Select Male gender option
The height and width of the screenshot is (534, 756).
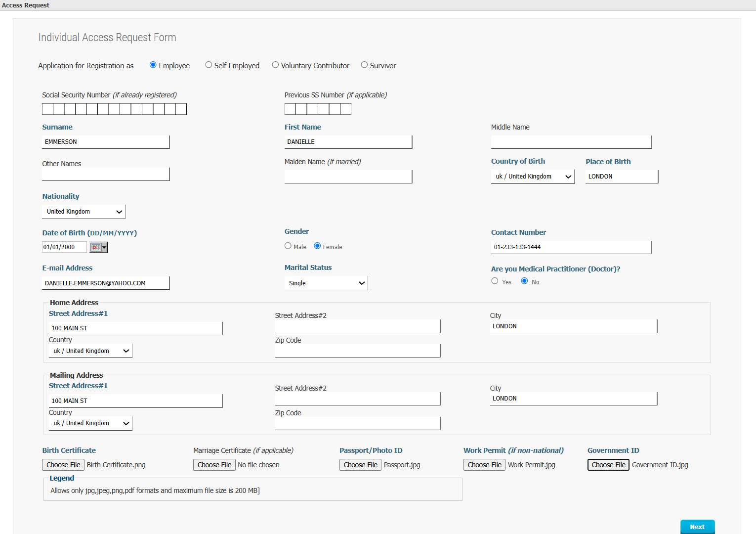pyautogui.click(x=288, y=246)
